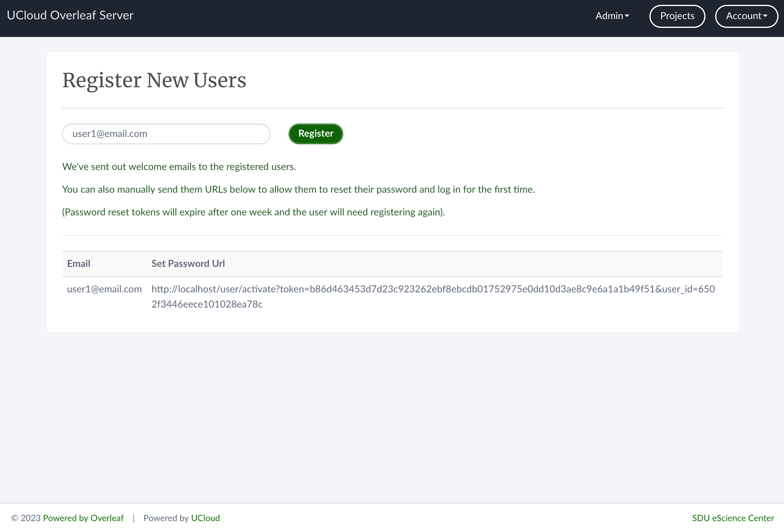Click the Set Password Url column header
This screenshot has width=784, height=532.
click(x=188, y=264)
